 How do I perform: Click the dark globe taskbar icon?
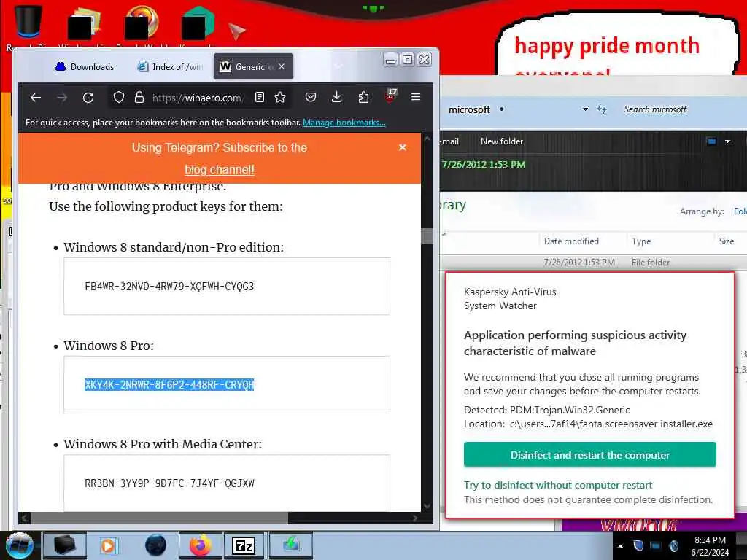pyautogui.click(x=156, y=545)
